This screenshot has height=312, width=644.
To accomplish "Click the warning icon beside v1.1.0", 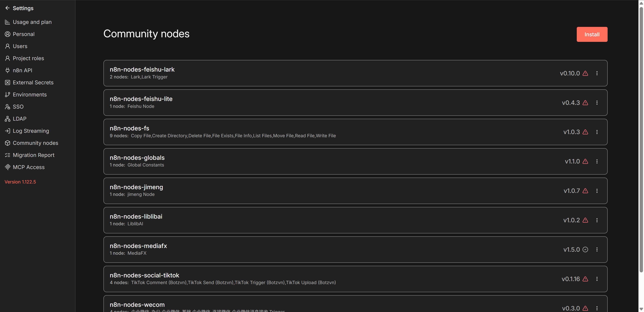I will (585, 161).
